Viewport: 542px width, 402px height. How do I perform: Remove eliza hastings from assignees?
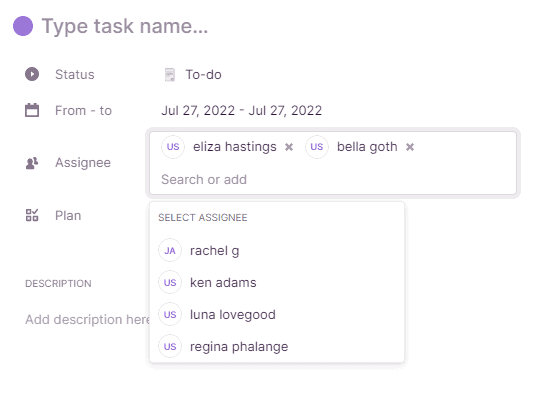[x=289, y=147]
